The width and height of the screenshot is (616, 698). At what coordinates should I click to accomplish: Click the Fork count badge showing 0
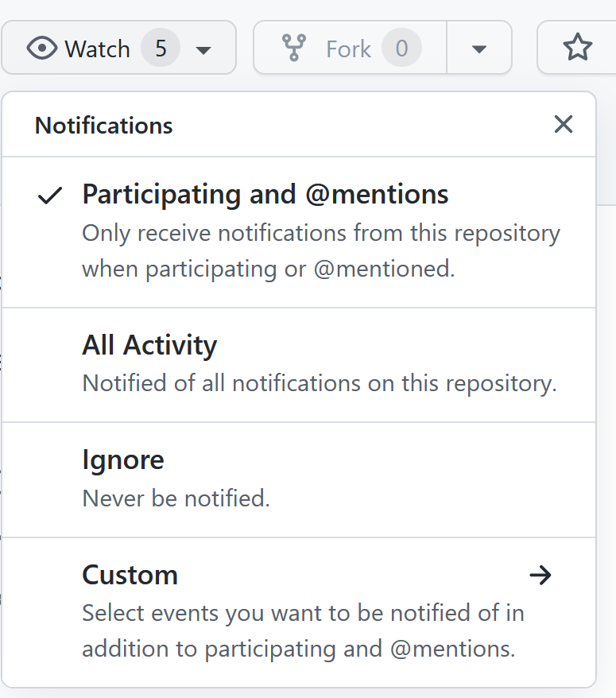(x=402, y=48)
